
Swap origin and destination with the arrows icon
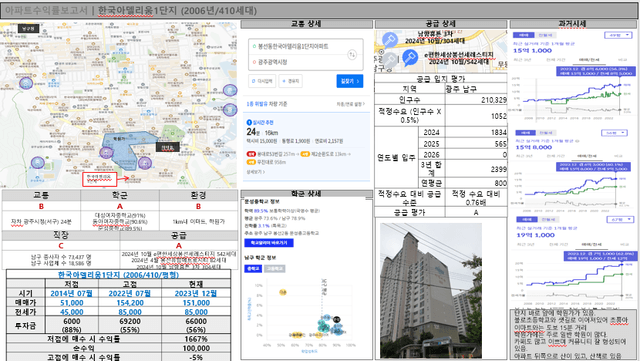(352, 54)
